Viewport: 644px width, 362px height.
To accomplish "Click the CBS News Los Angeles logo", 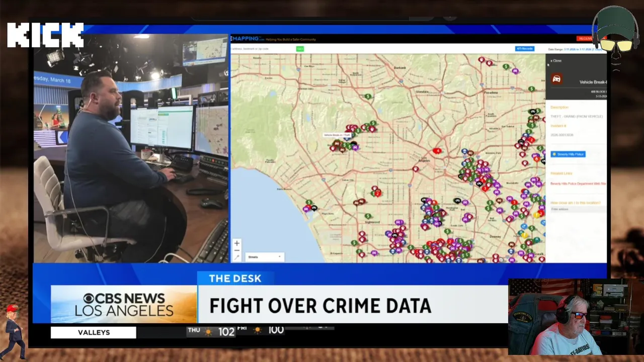I will coord(124,305).
